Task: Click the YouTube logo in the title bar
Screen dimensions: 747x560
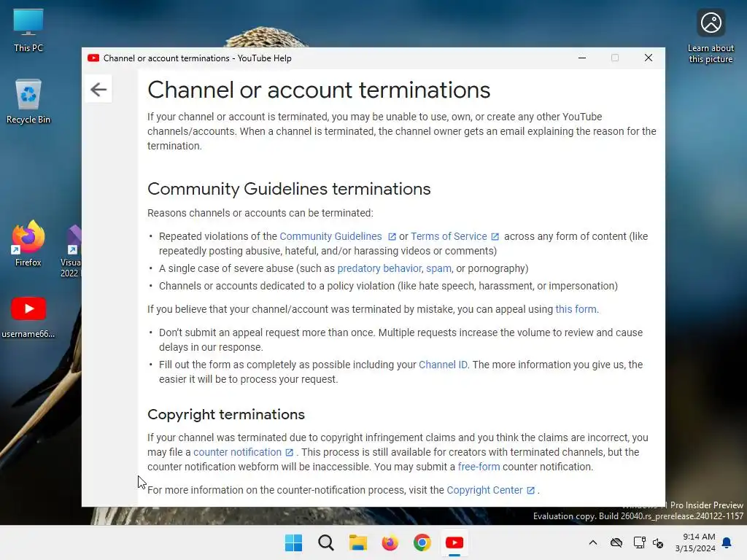Action: coord(93,58)
